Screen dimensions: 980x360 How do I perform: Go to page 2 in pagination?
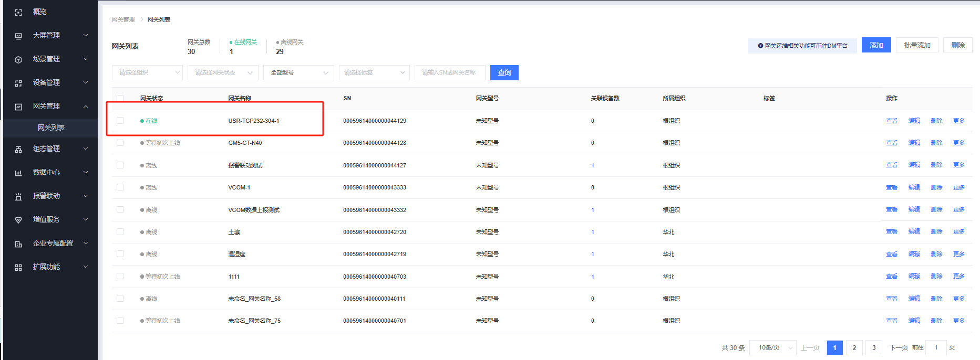854,347
